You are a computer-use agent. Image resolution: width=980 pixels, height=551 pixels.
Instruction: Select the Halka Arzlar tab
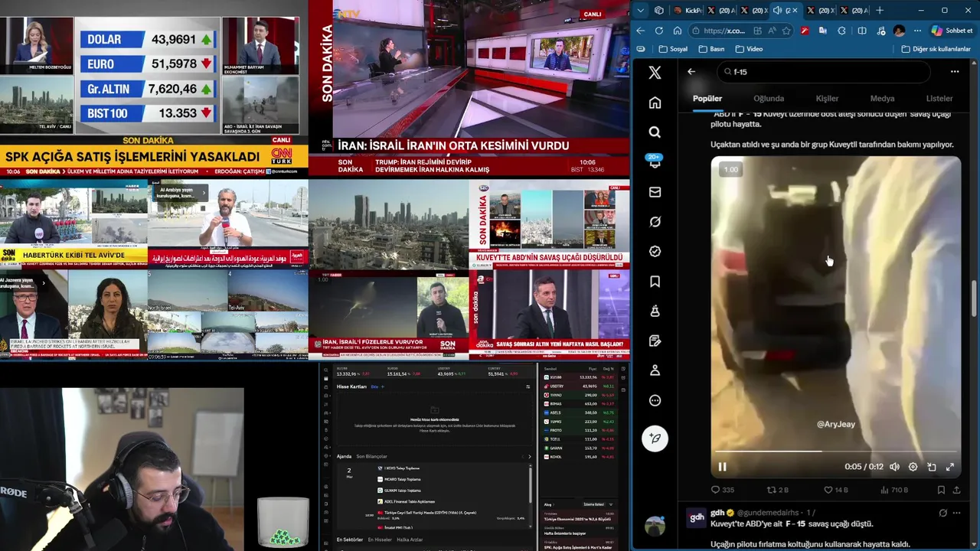pyautogui.click(x=410, y=540)
